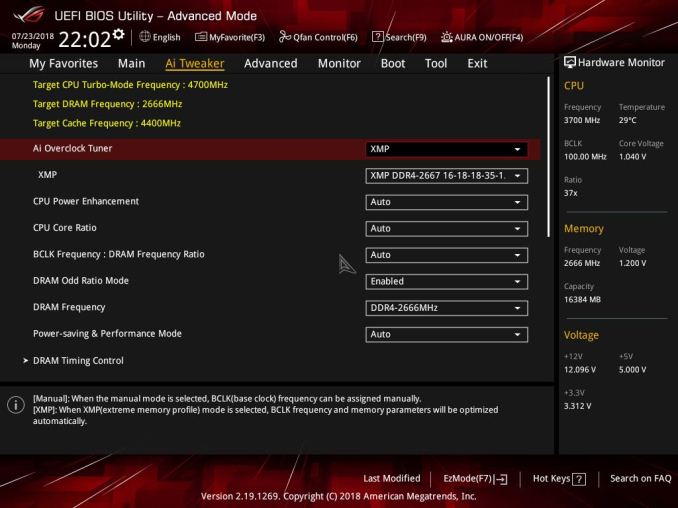678x508 pixels.
Task: Click CPU temperature value 29°C
Action: [x=627, y=120]
